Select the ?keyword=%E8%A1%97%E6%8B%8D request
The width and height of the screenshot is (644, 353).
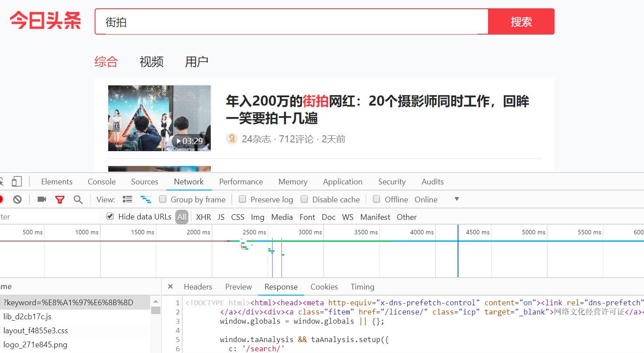click(75, 303)
